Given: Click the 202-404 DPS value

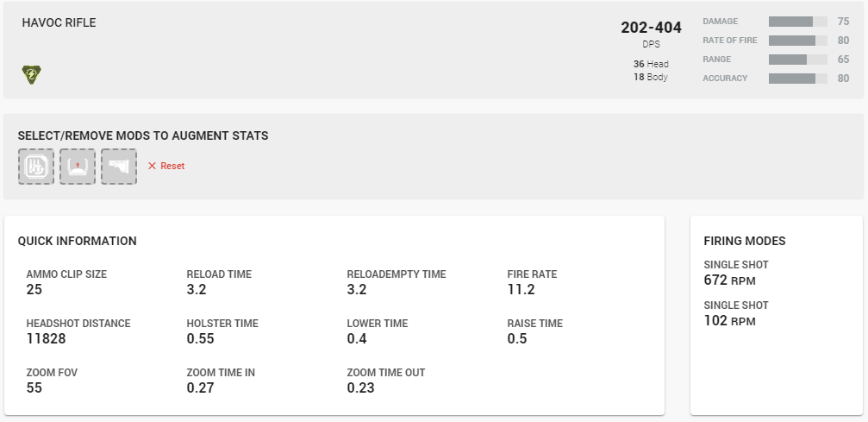Looking at the screenshot, I should coord(651,28).
